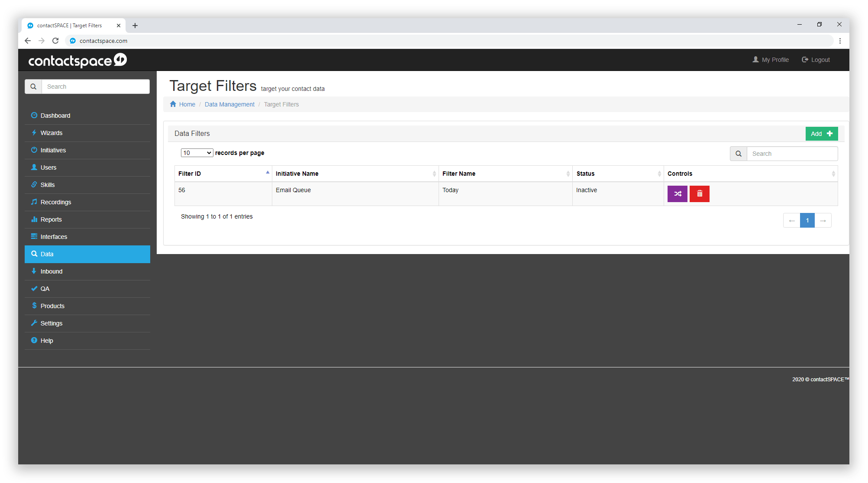
Task: Open Products in the sidebar
Action: tap(87, 306)
